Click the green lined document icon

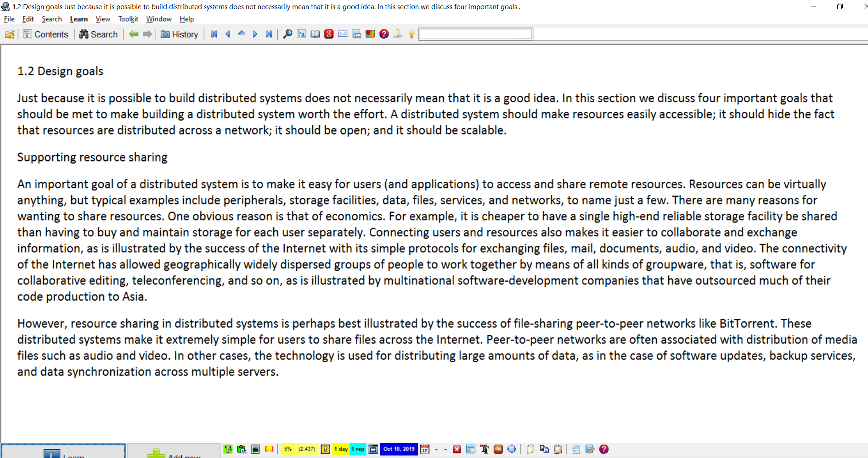(256, 449)
